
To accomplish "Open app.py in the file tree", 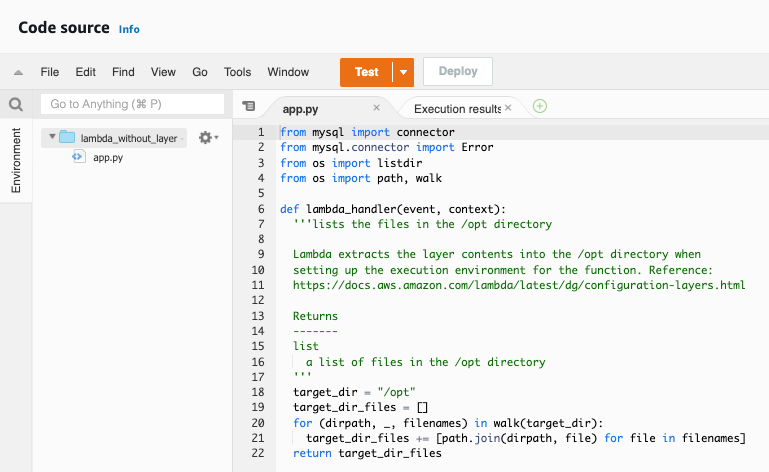I will tap(108, 157).
